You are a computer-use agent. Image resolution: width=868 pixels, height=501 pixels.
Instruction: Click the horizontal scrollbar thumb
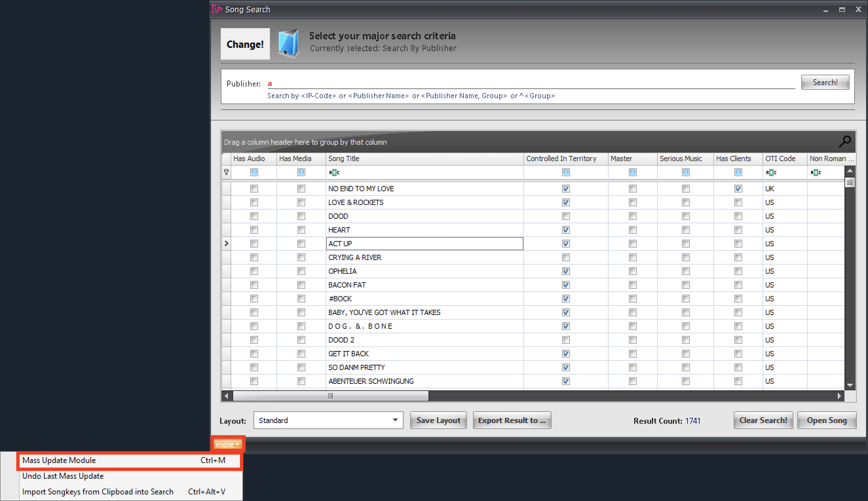pyautogui.click(x=330, y=396)
